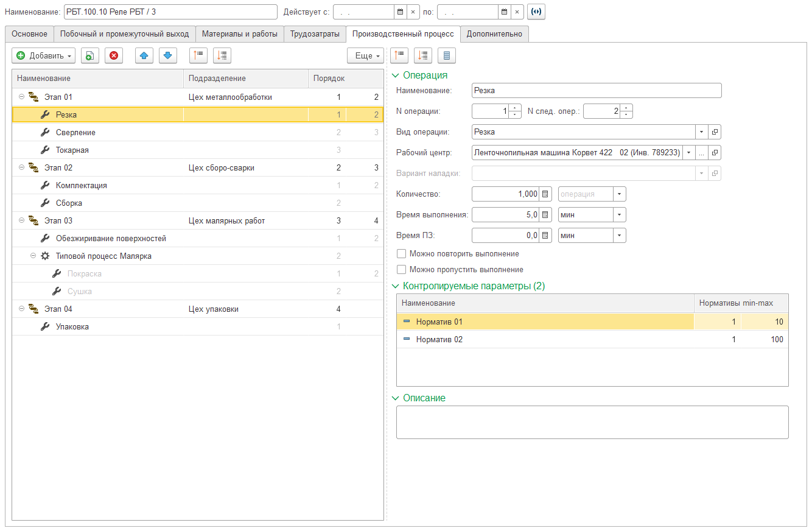Increase N операции with spinner up arrow
The width and height of the screenshot is (812, 531).
pos(515,108)
